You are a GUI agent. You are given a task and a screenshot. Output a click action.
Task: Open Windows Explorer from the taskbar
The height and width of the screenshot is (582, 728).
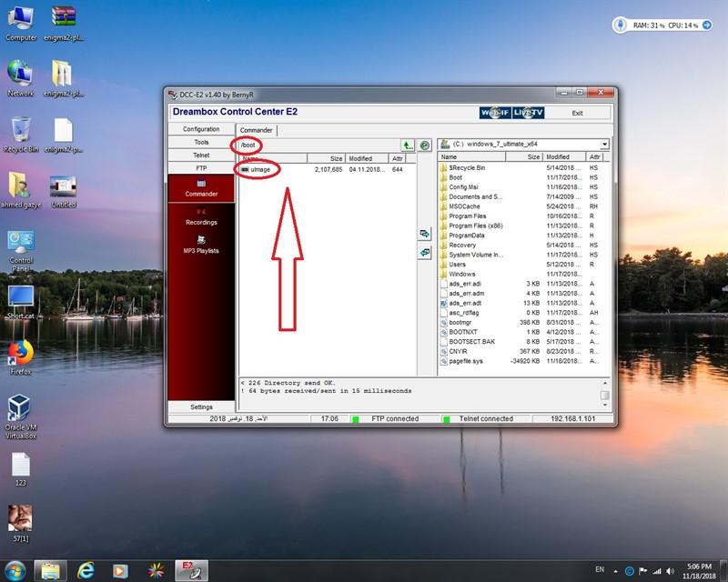tap(51, 570)
